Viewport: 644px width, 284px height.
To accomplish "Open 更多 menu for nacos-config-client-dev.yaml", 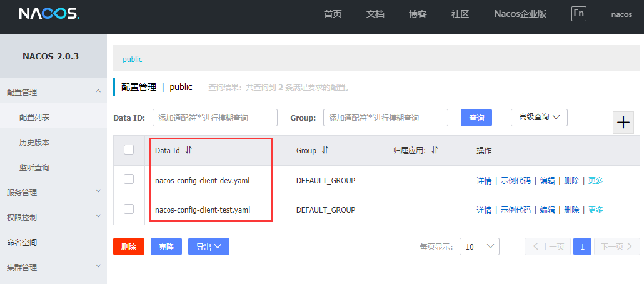I will coord(595,180).
